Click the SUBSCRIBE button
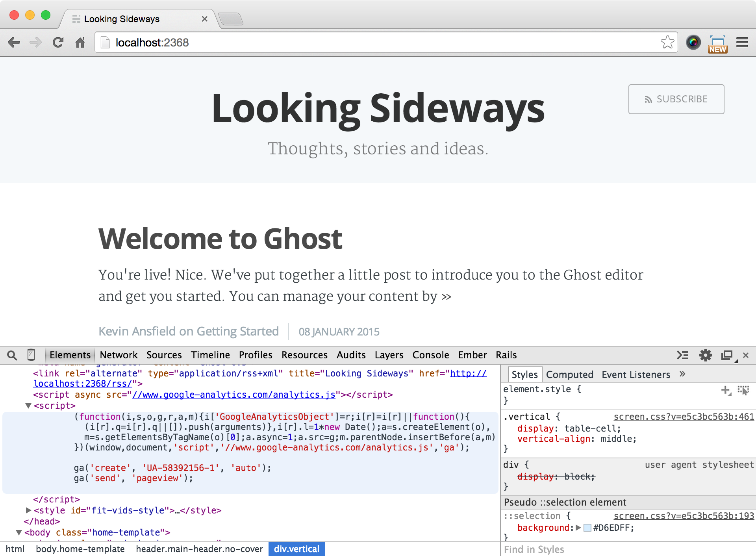Screen dimensions: 756x556 pyautogui.click(x=676, y=99)
